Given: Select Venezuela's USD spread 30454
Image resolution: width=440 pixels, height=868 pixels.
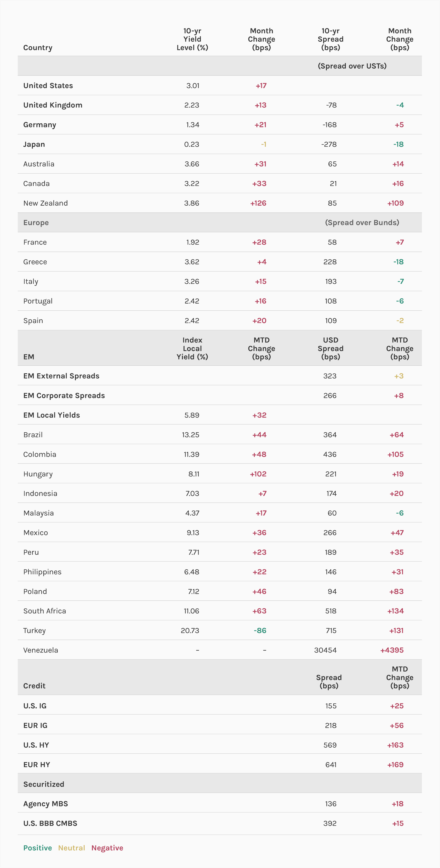Looking at the screenshot, I should tap(325, 650).
